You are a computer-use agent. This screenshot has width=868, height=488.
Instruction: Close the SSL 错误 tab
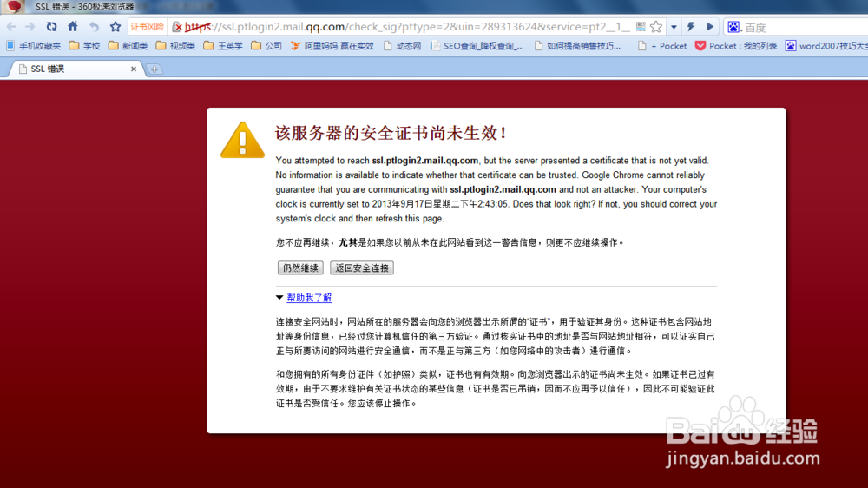pyautogui.click(x=134, y=69)
